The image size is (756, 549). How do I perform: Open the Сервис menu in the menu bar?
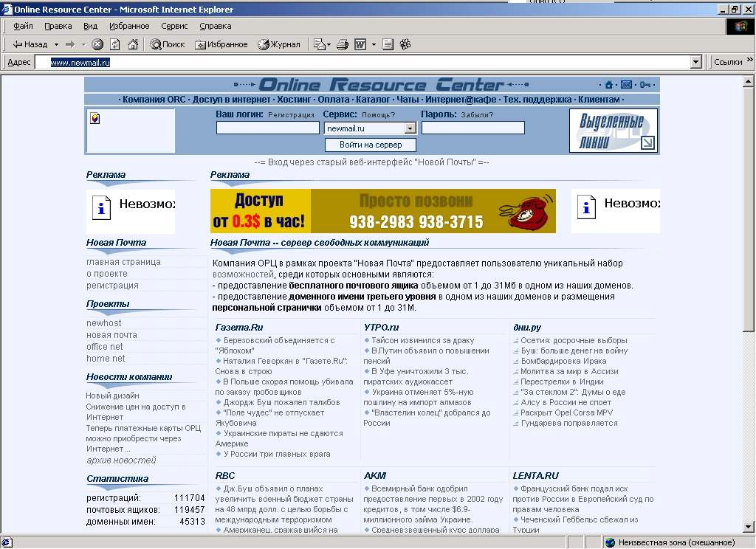pos(174,26)
